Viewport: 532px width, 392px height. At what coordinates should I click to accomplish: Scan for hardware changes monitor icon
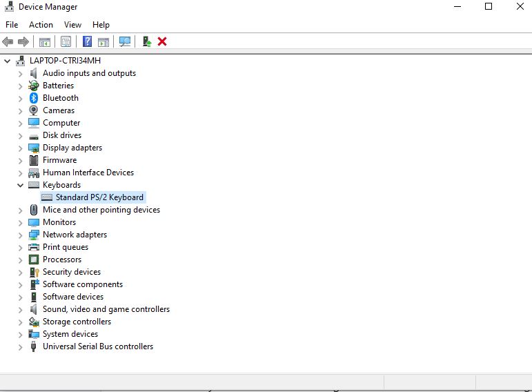(125, 41)
